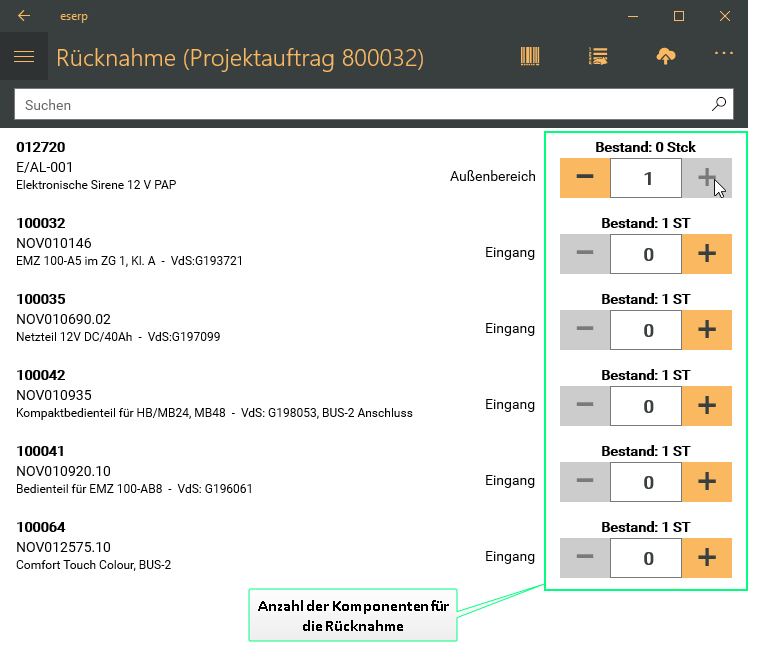Go back using the back arrow

click(24, 16)
